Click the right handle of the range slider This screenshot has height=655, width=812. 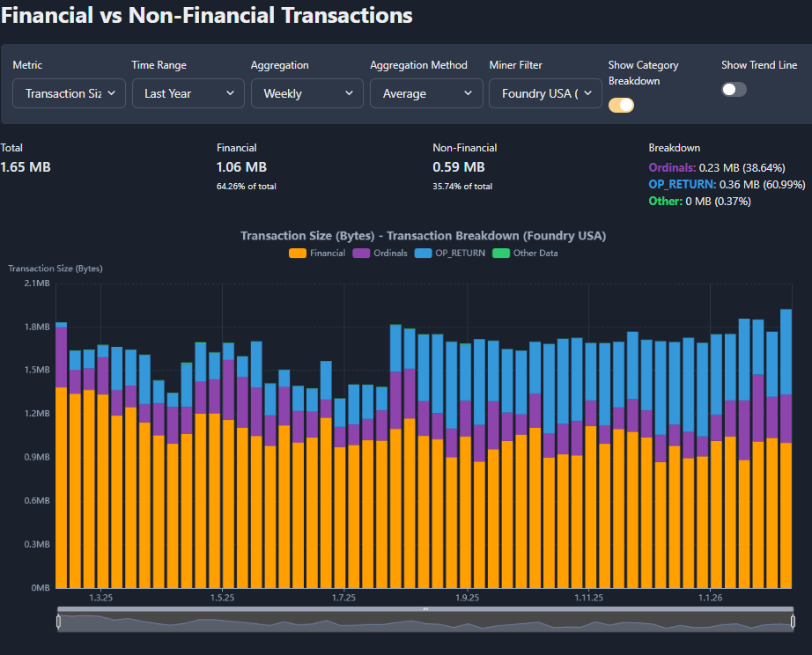coord(793,622)
